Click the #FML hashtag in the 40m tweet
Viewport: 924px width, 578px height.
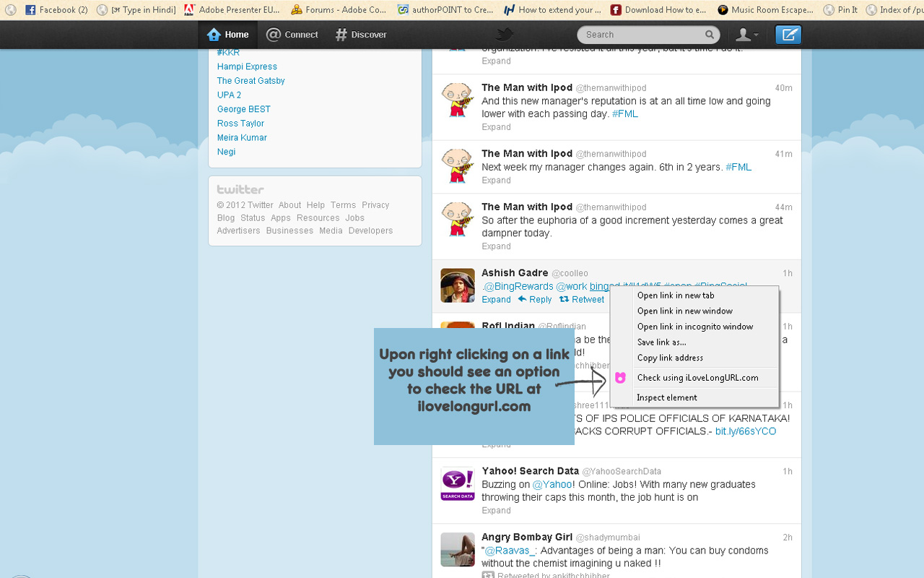625,114
